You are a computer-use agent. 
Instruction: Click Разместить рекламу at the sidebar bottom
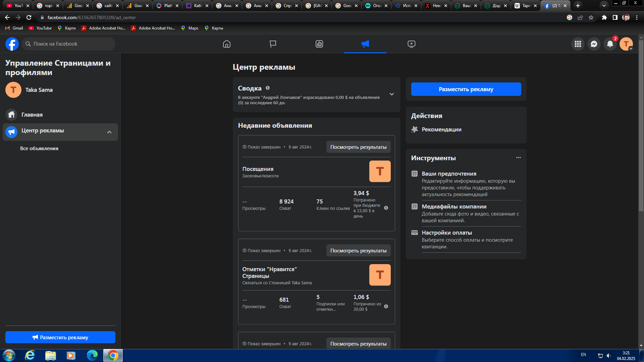click(x=60, y=337)
